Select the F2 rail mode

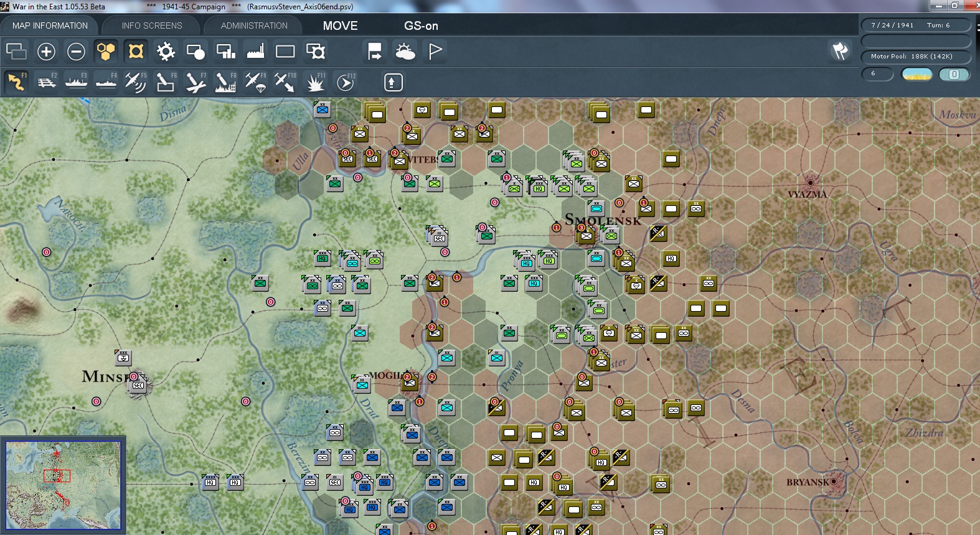coord(46,81)
